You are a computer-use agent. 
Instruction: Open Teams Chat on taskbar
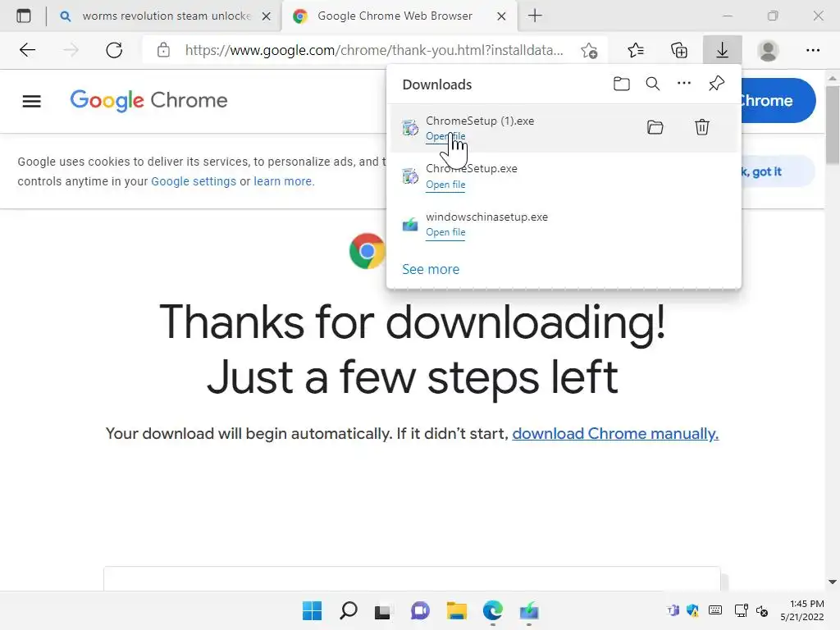click(x=420, y=610)
